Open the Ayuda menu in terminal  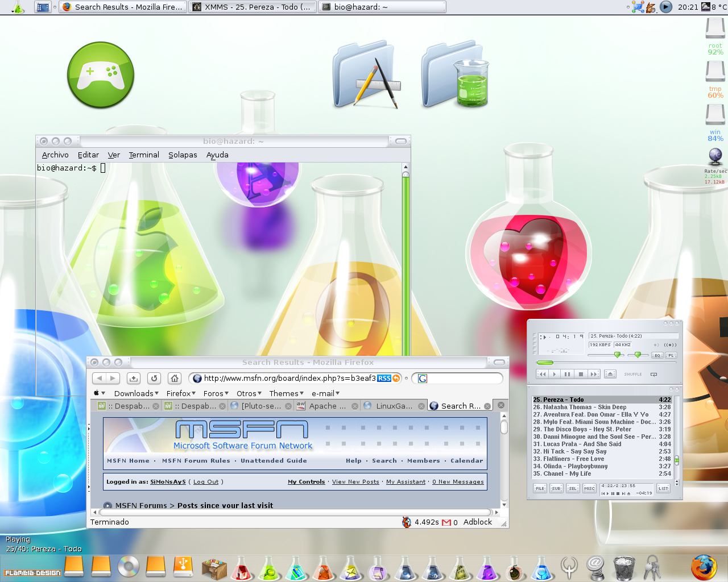pos(217,155)
